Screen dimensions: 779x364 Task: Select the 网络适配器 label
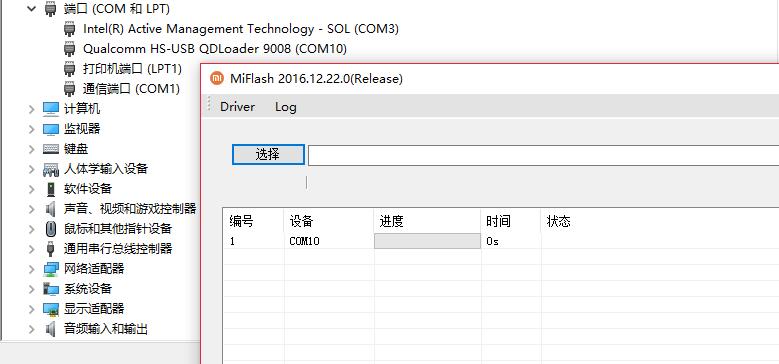pyautogui.click(x=94, y=269)
